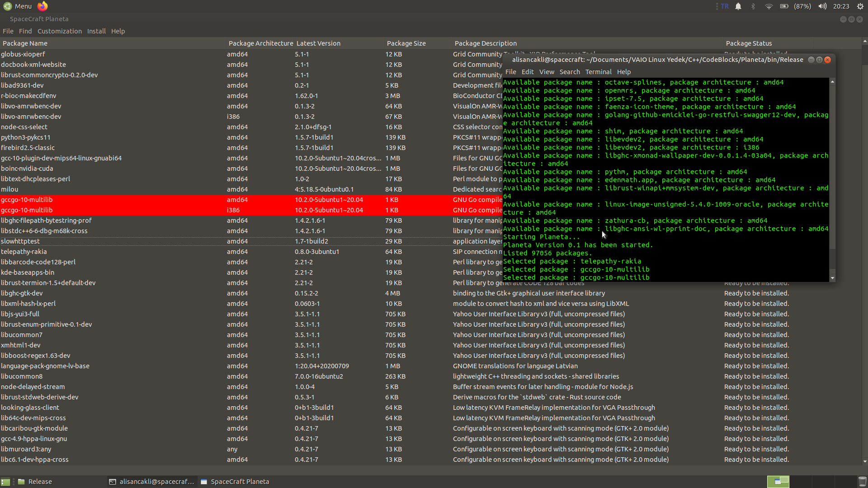Click Planeta list scrollbar up arrow
This screenshot has width=868, height=488.
[865, 41]
